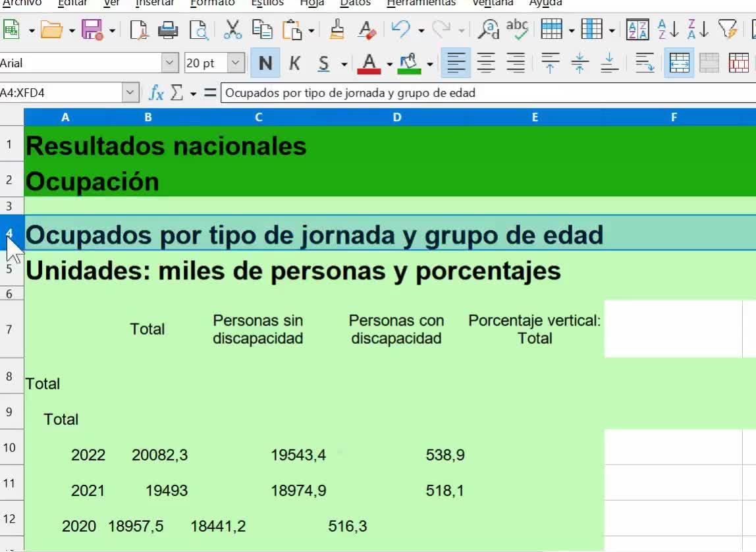
Task: Open the font color palette dropdown
Action: coord(390,64)
